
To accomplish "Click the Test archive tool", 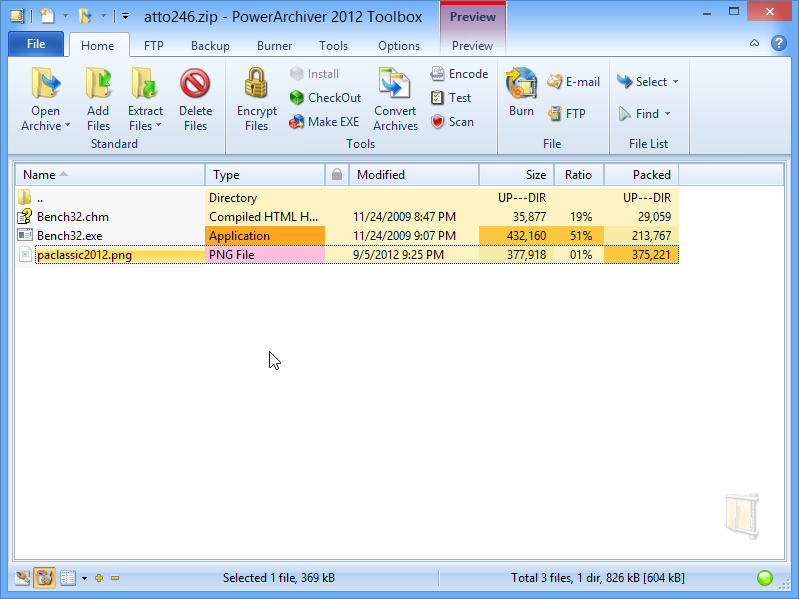I will point(450,97).
